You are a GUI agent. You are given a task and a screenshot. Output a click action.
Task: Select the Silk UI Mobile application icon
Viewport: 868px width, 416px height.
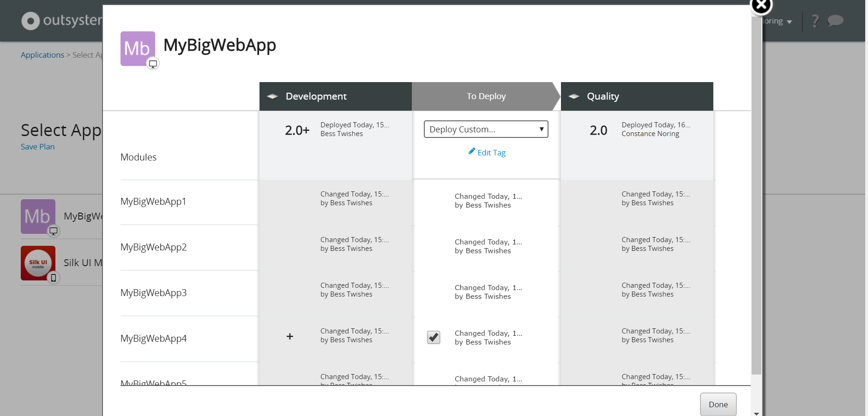tap(38, 263)
